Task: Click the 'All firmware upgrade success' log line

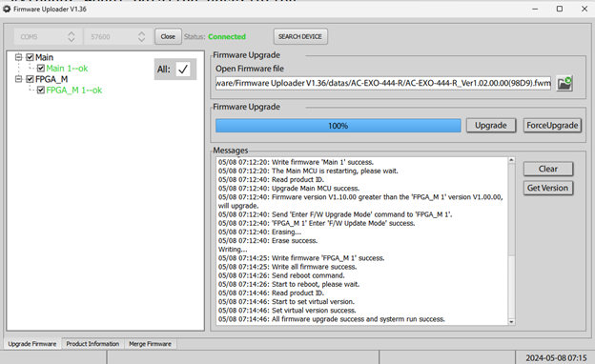Action: coord(331,319)
